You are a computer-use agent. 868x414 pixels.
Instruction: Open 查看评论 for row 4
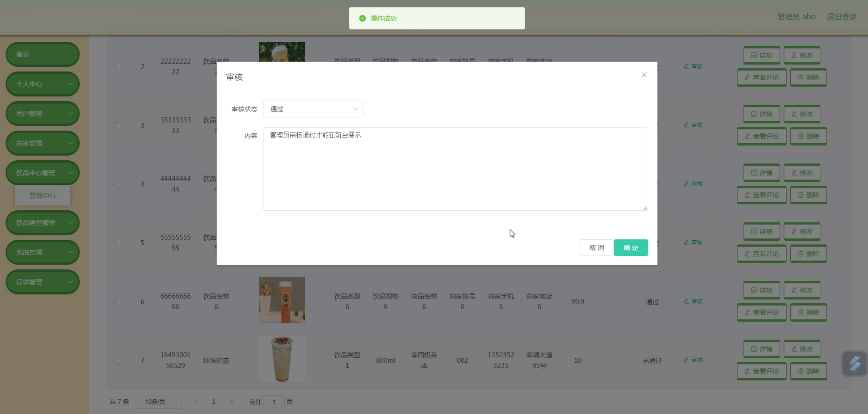click(761, 195)
